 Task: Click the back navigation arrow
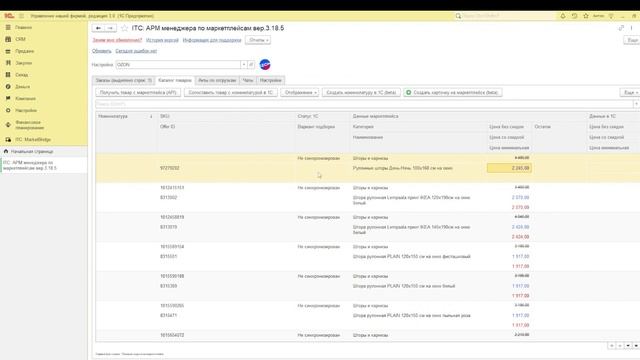click(x=98, y=28)
